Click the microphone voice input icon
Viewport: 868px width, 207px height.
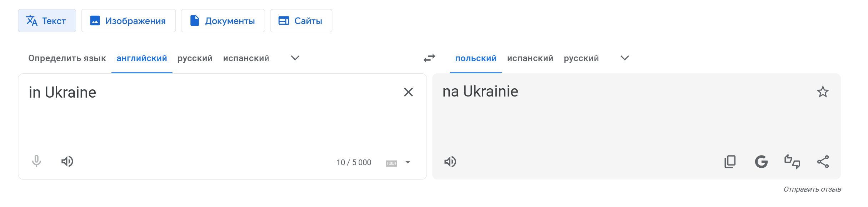tap(36, 162)
